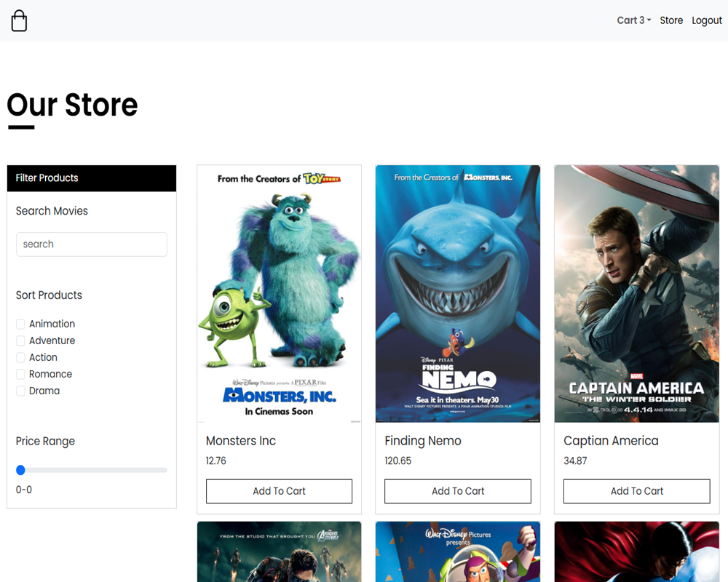Click the 0-0 price range value
This screenshot has height=582, width=728.
(24, 490)
